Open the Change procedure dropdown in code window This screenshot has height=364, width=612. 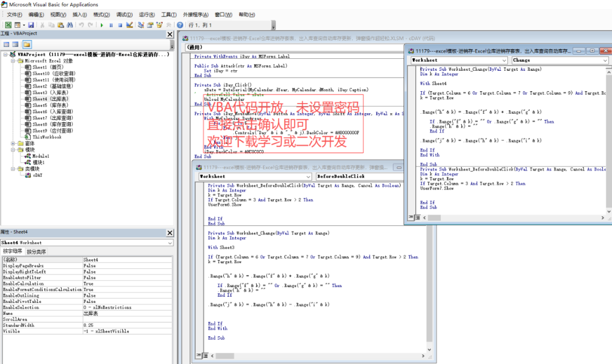click(x=605, y=60)
